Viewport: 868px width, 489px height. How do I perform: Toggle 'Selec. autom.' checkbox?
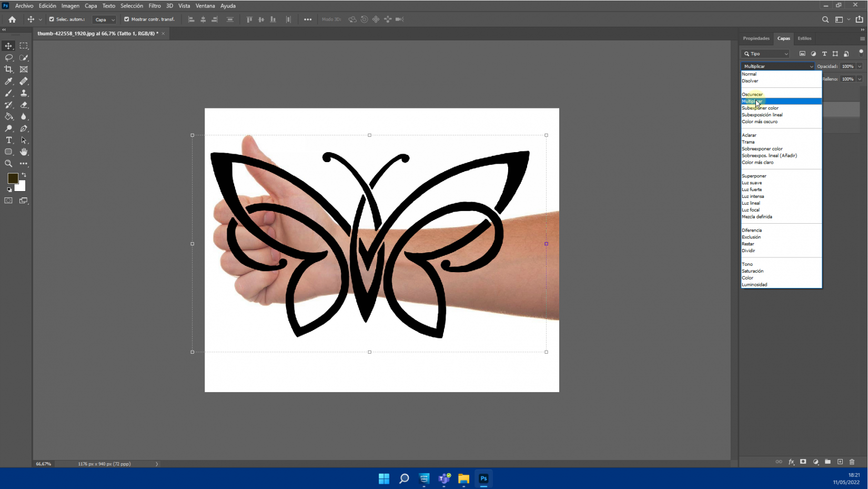(52, 19)
